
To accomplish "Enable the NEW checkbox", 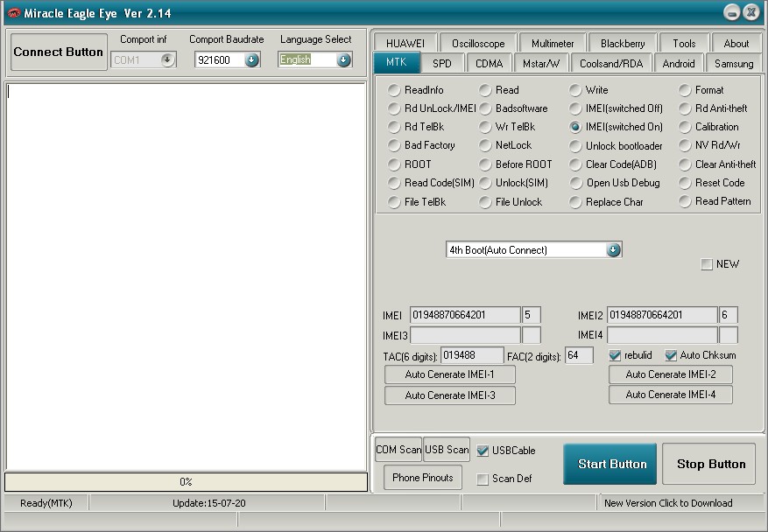I will tap(707, 265).
